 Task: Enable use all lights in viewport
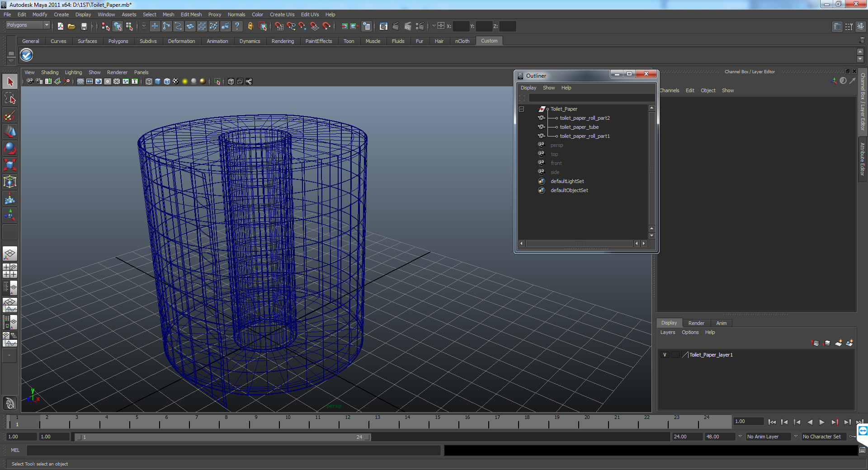[x=185, y=81]
